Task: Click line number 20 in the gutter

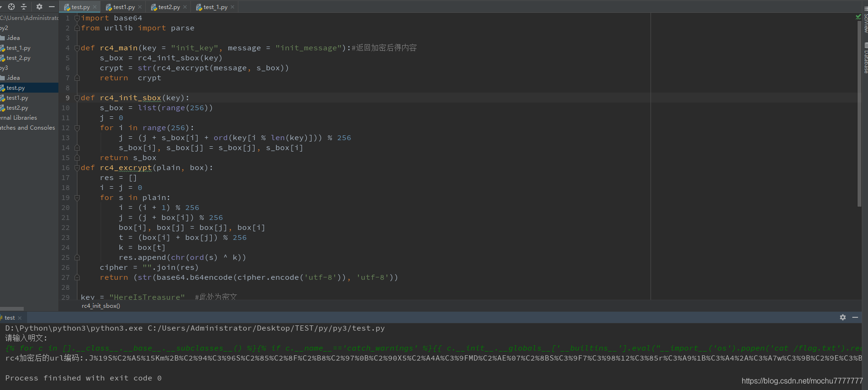Action: coord(66,208)
